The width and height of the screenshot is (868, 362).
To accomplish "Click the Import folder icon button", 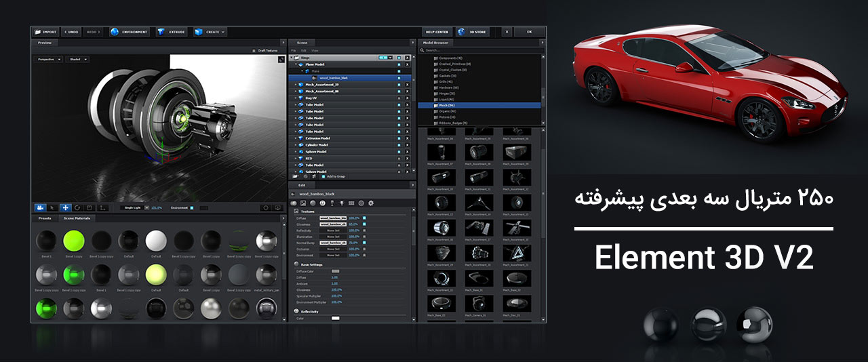I will [45, 32].
